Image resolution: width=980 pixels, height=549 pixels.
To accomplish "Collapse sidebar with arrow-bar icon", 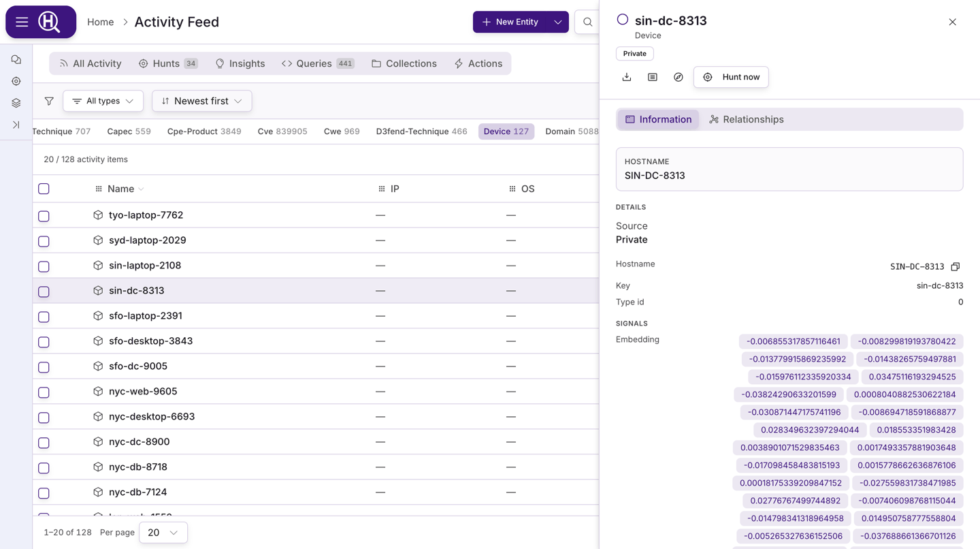I will coord(16,125).
